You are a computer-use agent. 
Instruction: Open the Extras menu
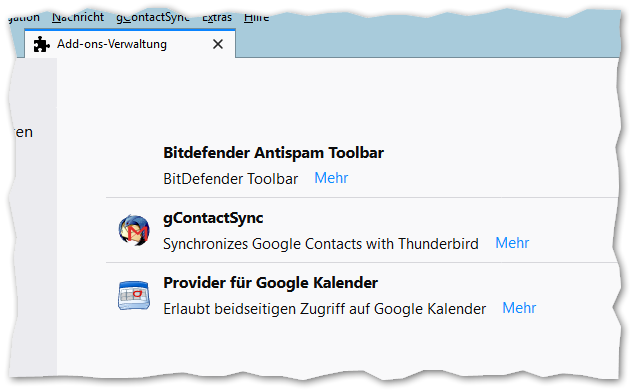217,17
